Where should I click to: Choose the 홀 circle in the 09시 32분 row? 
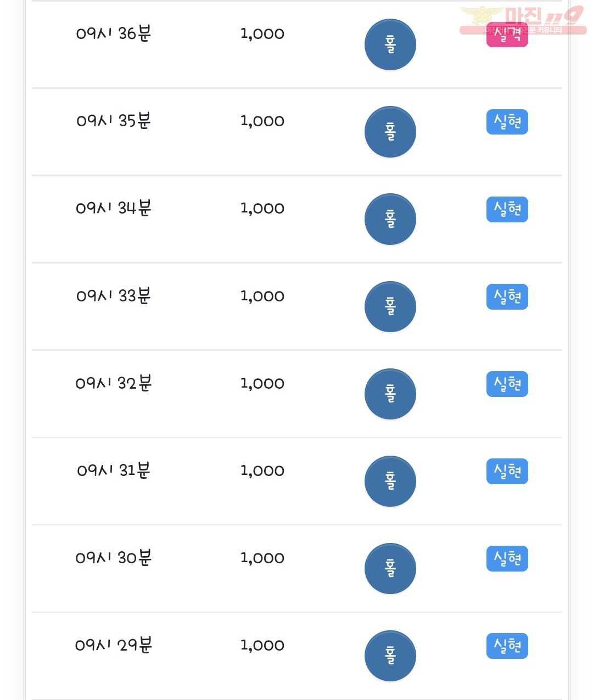pos(390,394)
